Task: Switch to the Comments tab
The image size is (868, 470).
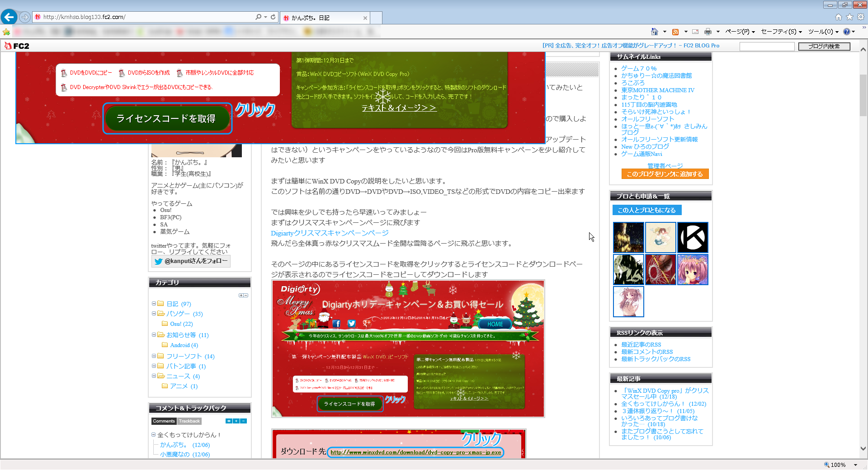Action: pos(164,421)
